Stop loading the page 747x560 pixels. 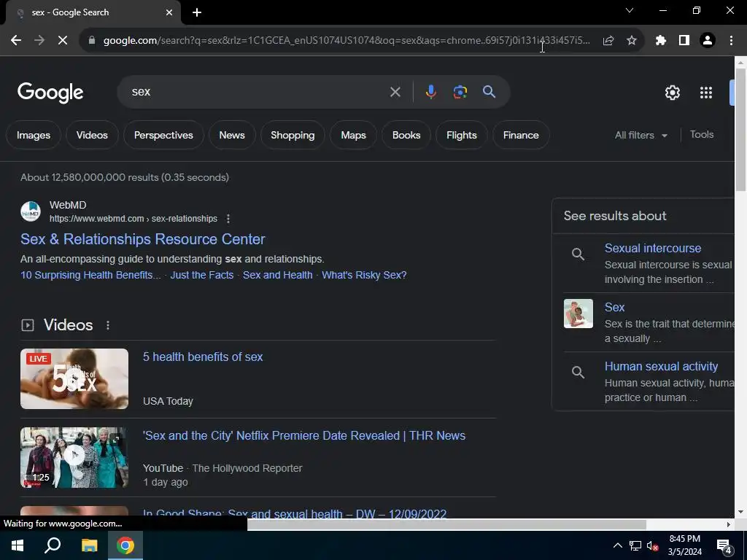(63, 41)
